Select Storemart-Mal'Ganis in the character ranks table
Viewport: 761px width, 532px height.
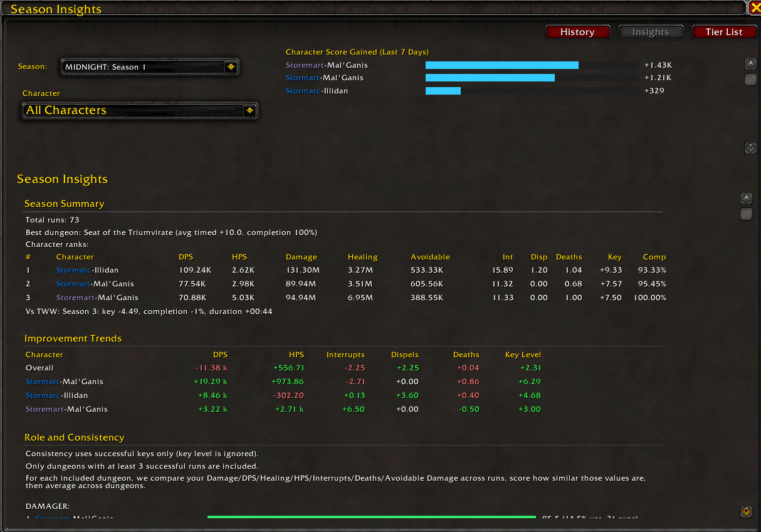tap(97, 298)
